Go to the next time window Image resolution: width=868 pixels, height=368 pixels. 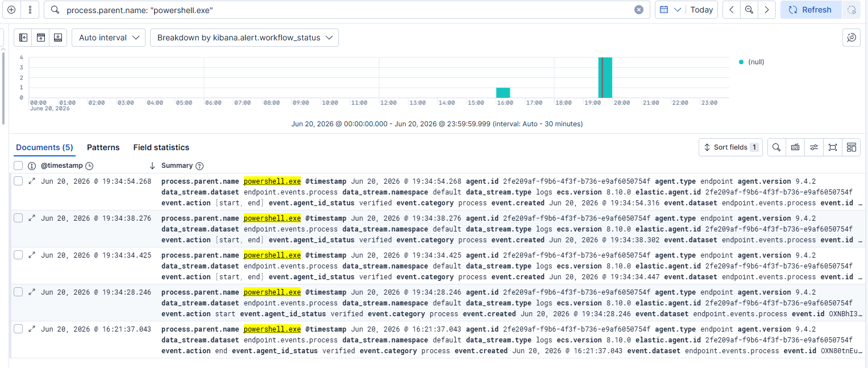[x=767, y=10]
